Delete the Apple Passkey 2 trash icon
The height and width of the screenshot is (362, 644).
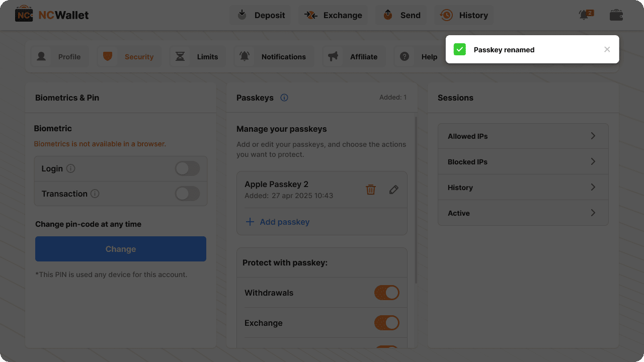371,190
